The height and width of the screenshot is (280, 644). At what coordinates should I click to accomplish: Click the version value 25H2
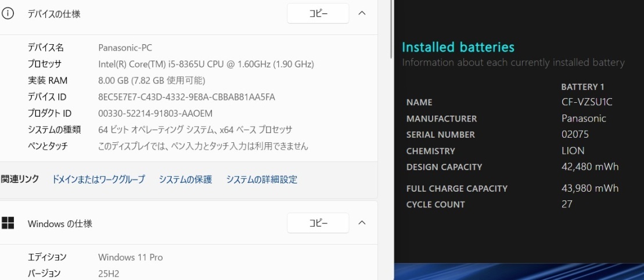[x=109, y=274]
